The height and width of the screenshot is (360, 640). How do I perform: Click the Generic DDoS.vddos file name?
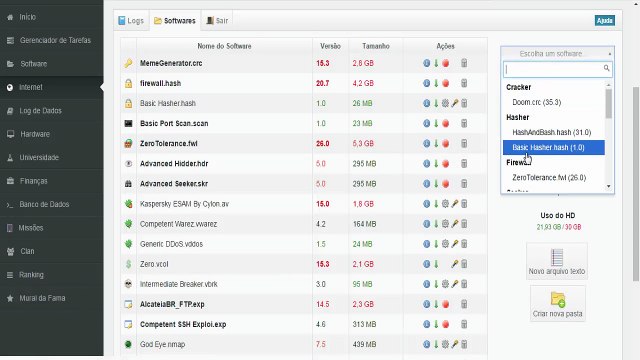171,244
